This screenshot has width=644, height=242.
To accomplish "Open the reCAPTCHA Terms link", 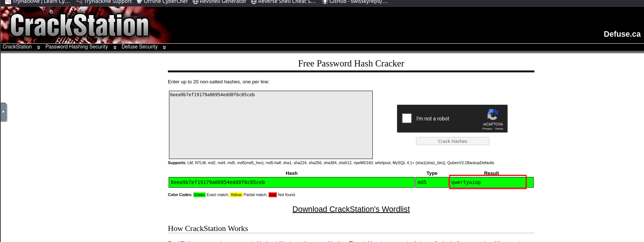I will [x=499, y=129].
